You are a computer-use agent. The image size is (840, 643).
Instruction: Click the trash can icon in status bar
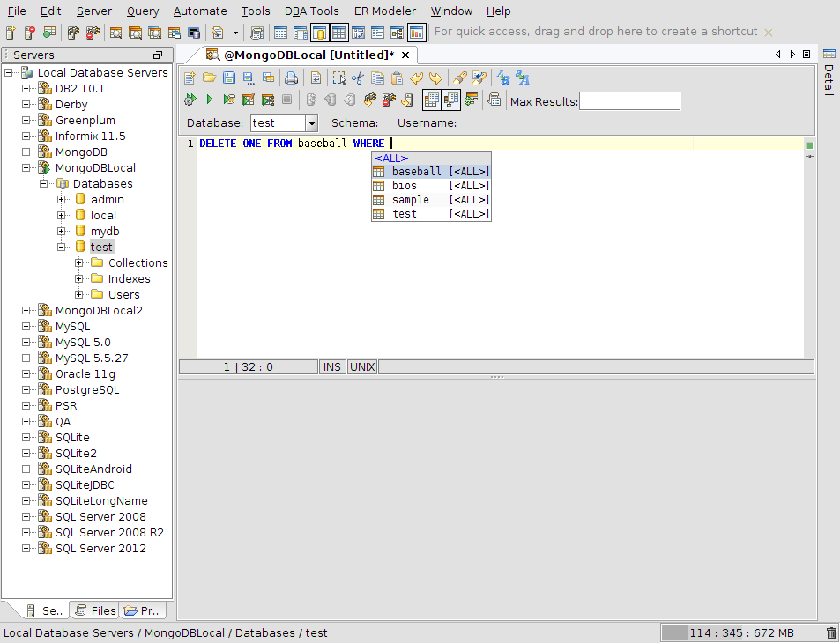pyautogui.click(x=831, y=632)
